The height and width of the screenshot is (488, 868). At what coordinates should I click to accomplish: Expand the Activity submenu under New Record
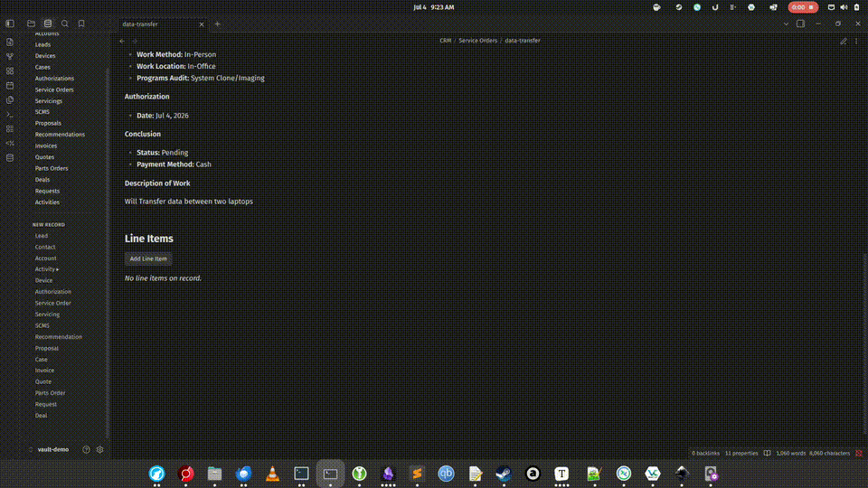pyautogui.click(x=46, y=269)
